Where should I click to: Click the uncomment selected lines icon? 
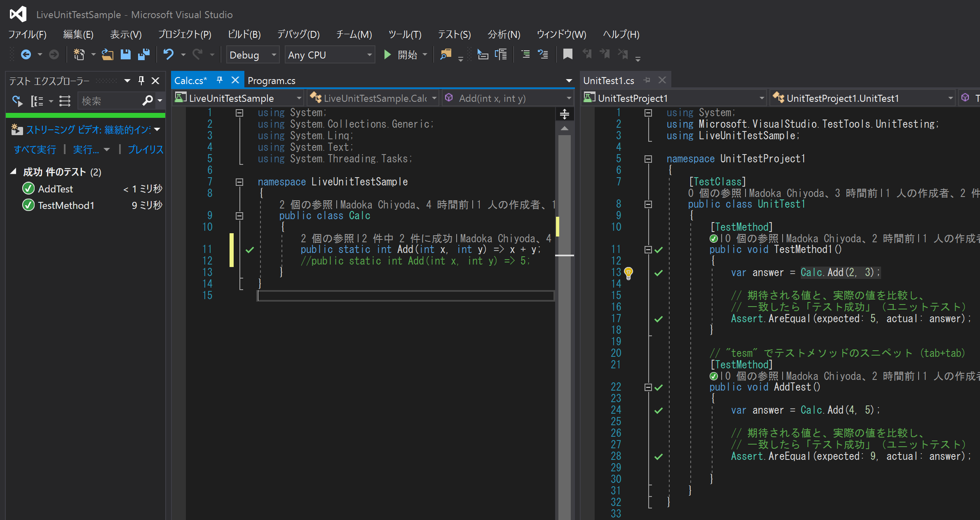[543, 54]
